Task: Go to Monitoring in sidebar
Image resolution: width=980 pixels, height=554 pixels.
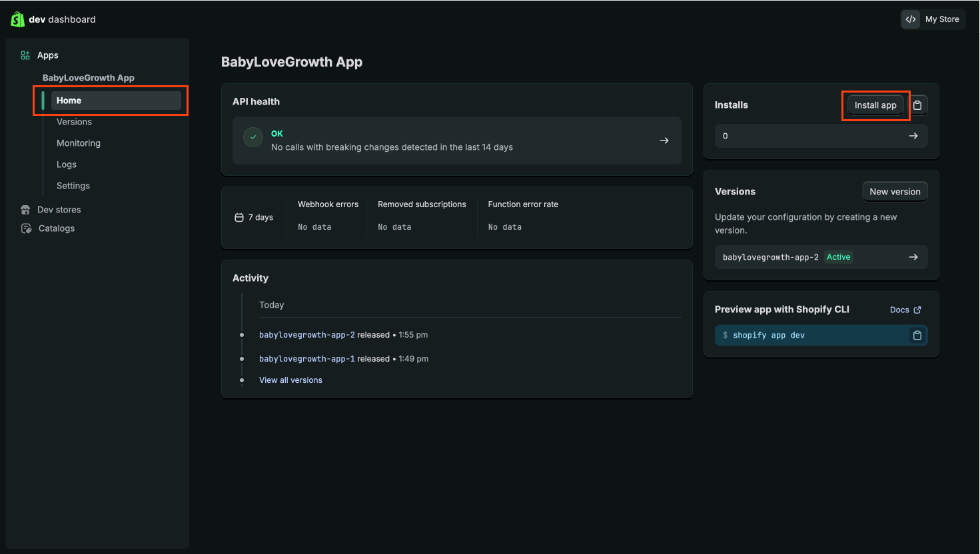Action: (78, 143)
